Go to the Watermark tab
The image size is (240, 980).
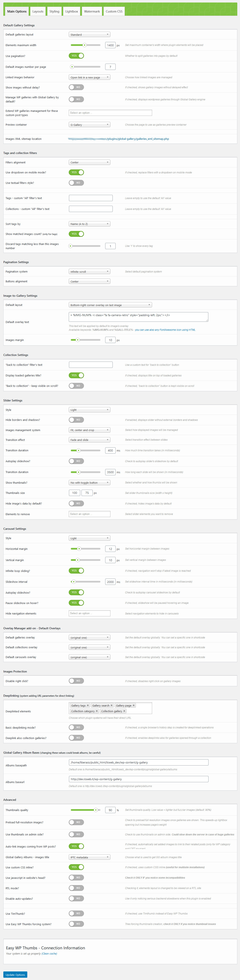[x=92, y=11]
